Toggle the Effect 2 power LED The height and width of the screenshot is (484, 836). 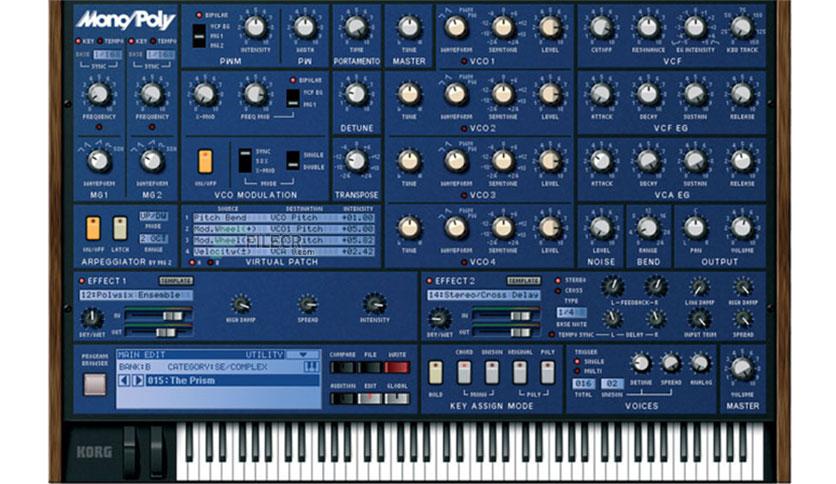coord(429,281)
